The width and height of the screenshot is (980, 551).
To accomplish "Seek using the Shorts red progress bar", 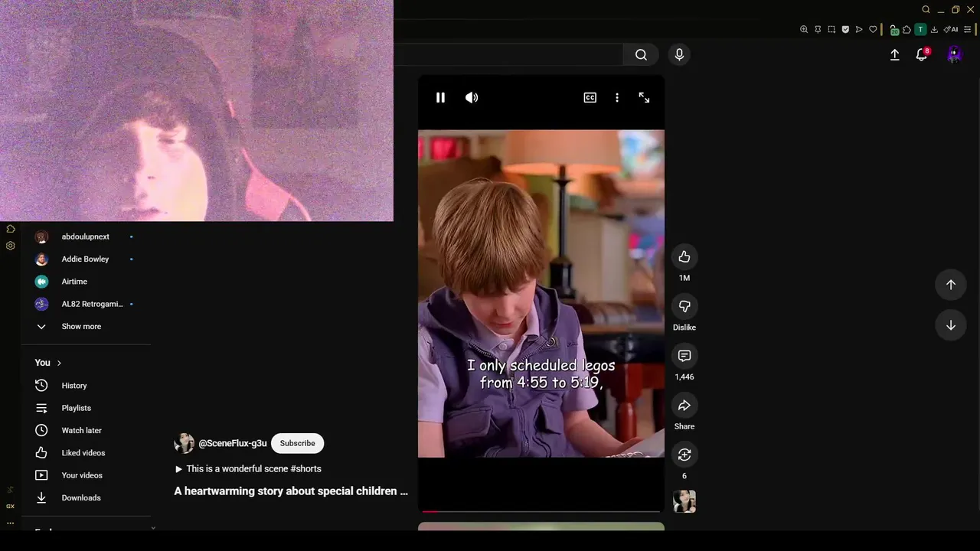I will click(x=541, y=511).
